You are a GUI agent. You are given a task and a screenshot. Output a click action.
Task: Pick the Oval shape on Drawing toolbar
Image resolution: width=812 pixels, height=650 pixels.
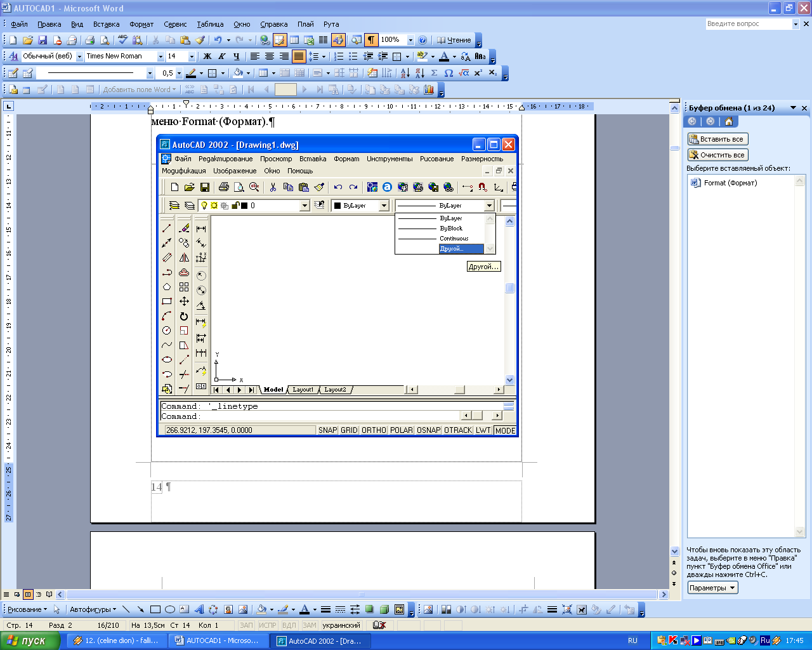click(x=169, y=609)
